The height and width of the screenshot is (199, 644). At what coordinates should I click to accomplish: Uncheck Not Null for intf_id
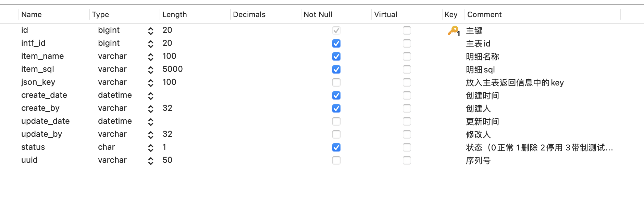pos(336,43)
